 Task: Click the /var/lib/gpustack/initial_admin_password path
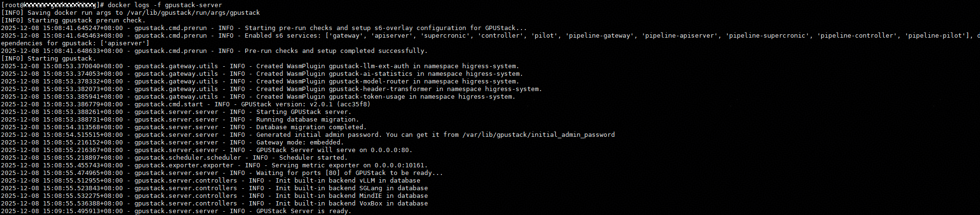tap(539, 135)
